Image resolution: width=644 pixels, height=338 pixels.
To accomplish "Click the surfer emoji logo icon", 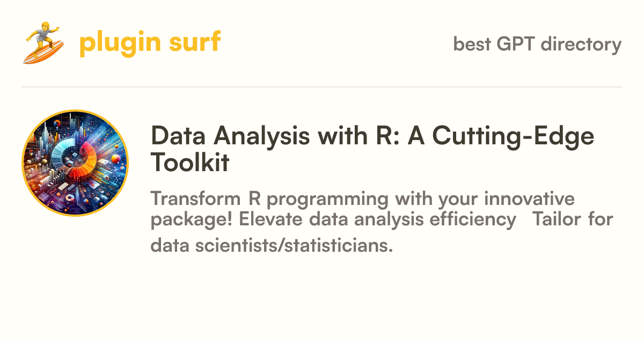I will point(44,43).
